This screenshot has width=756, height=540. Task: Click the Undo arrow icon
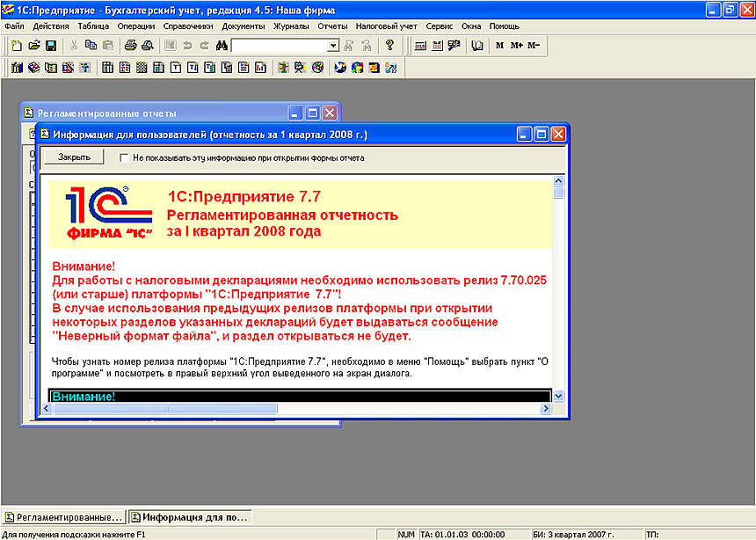tap(187, 46)
